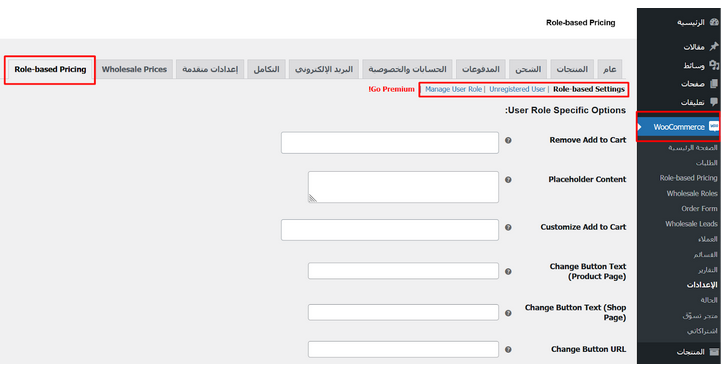Switch to the التكامل tab
This screenshot has height=366, width=723.
[x=267, y=69]
